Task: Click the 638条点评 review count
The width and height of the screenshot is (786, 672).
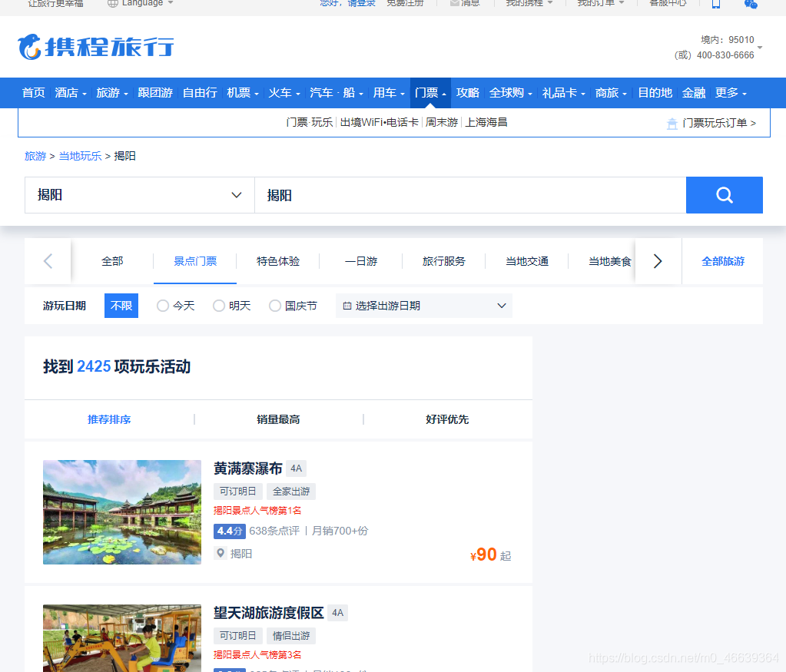Action: (x=274, y=531)
